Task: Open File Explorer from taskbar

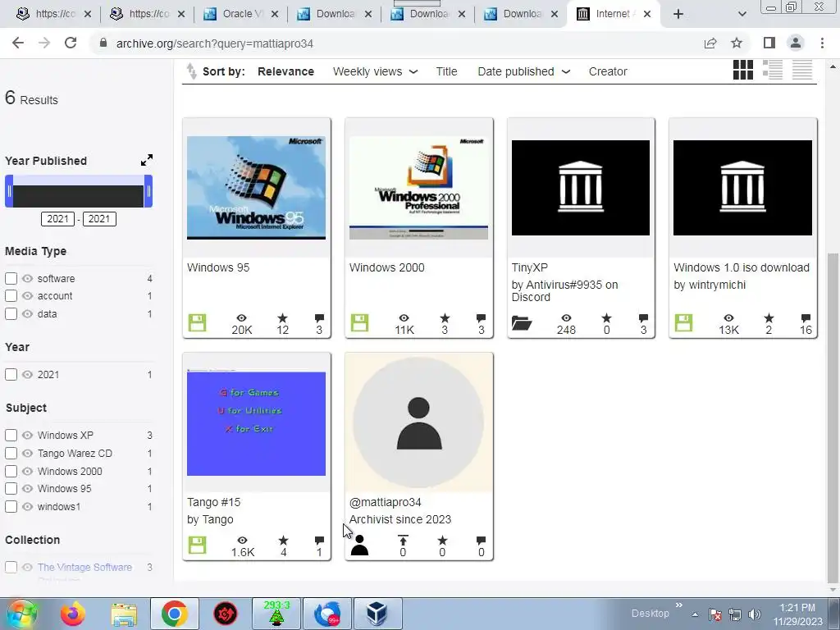Action: pyautogui.click(x=124, y=614)
